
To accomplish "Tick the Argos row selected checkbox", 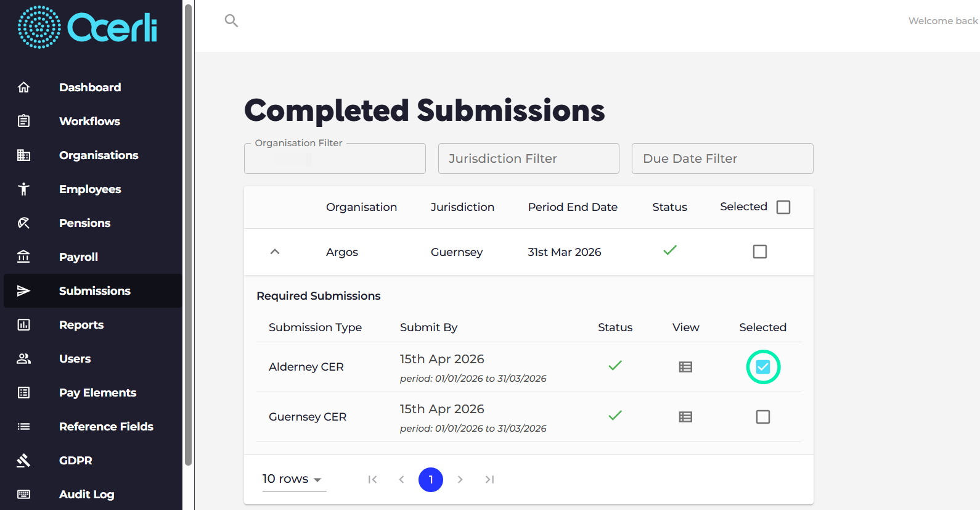I will (760, 252).
